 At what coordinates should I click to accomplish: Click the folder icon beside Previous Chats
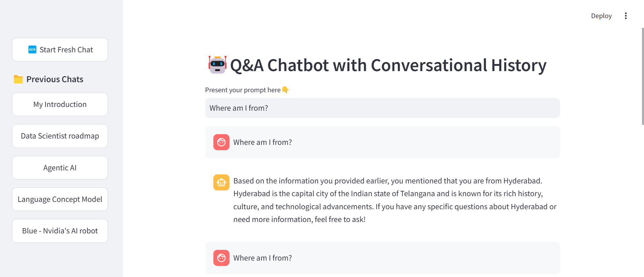tap(18, 79)
